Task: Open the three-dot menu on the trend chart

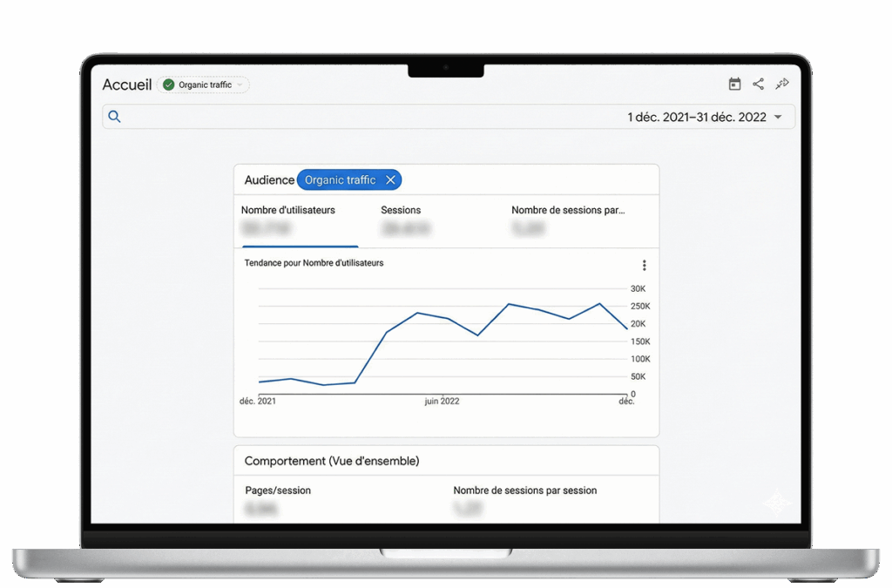Action: click(x=644, y=266)
